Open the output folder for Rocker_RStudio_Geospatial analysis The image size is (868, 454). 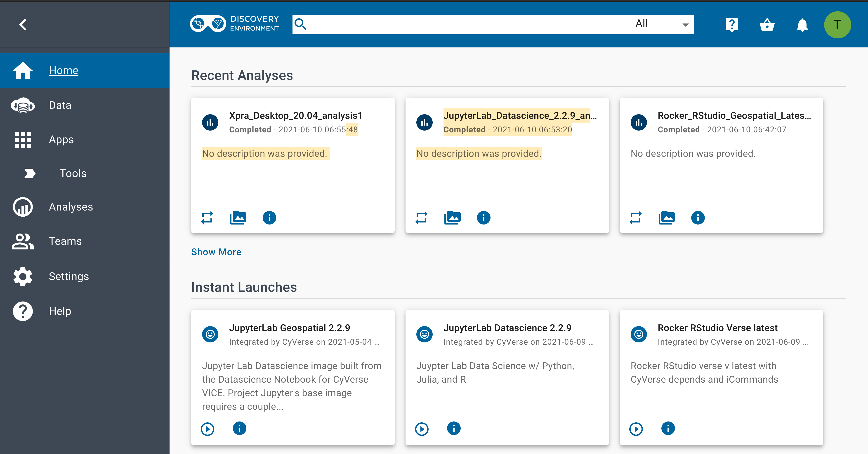coord(667,218)
